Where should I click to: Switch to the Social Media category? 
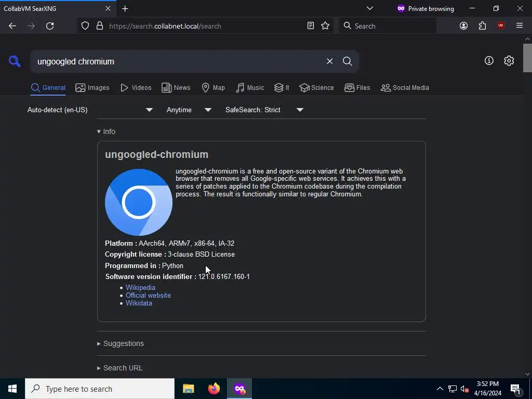tap(405, 87)
